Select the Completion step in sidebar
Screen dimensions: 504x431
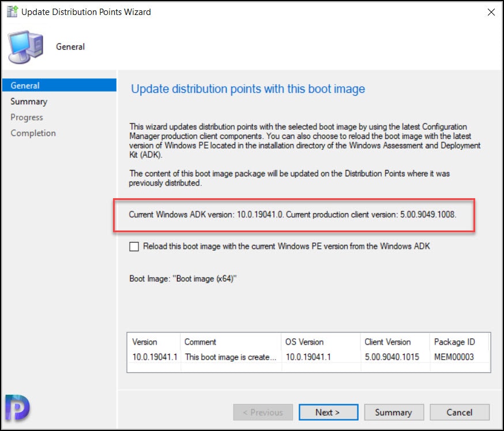pyautogui.click(x=33, y=133)
